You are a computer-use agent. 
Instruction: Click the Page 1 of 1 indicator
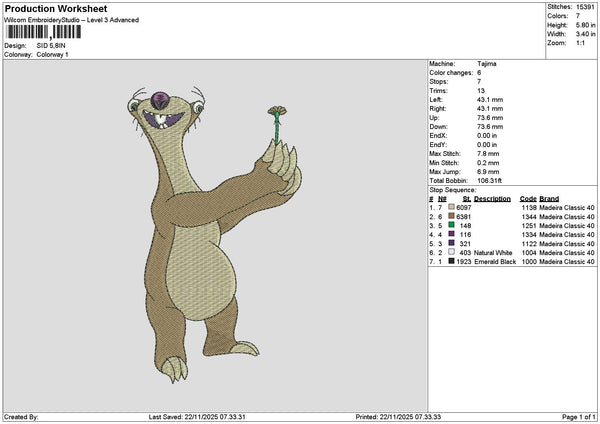click(x=579, y=417)
